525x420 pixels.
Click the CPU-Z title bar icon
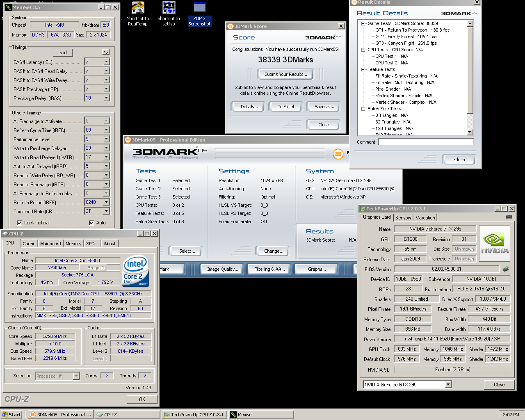pos(5,233)
